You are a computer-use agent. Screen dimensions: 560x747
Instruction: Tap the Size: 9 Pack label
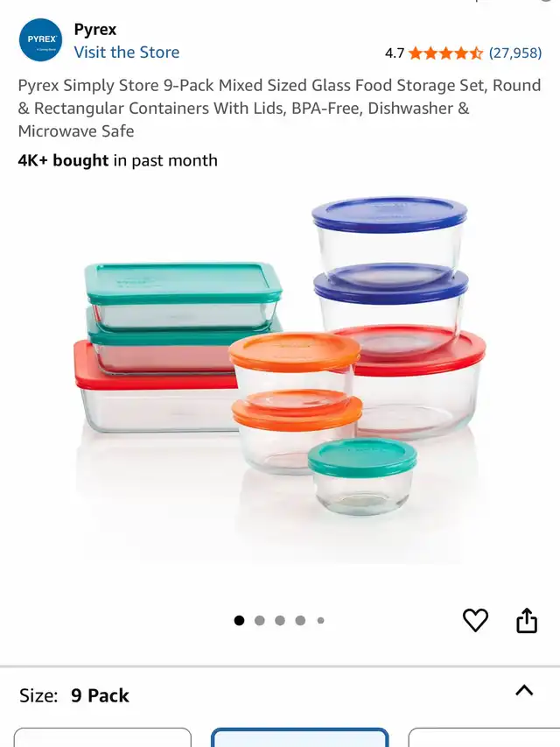pyautogui.click(x=74, y=695)
